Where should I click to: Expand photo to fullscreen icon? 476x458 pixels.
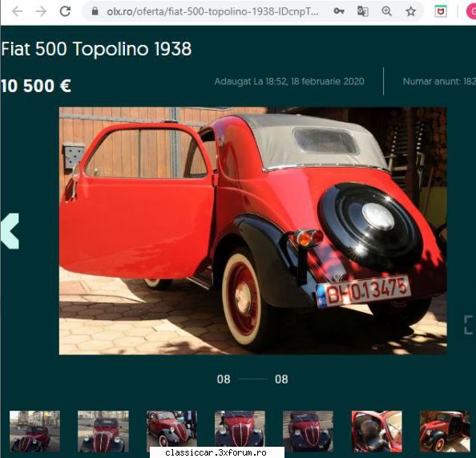click(469, 325)
